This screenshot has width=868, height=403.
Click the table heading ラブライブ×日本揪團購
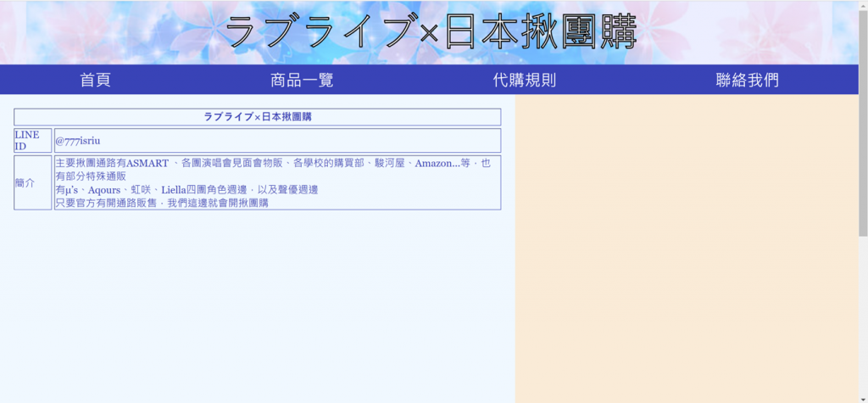(x=258, y=117)
